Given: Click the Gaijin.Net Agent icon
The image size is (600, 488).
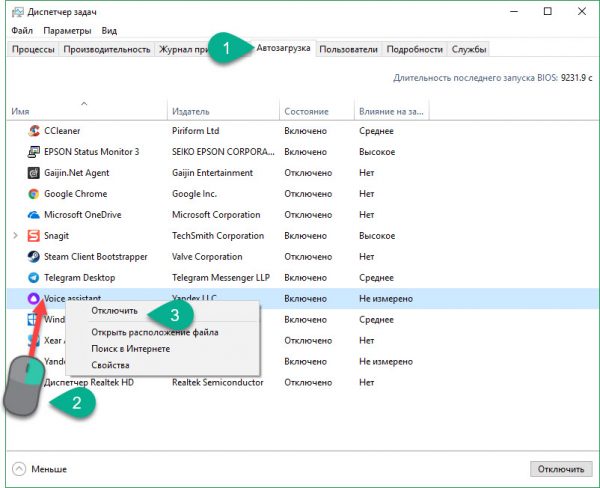Looking at the screenshot, I should 34,173.
